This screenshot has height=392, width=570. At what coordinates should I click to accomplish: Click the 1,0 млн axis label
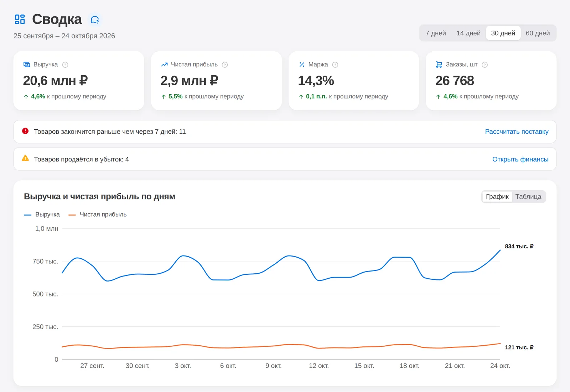click(47, 229)
